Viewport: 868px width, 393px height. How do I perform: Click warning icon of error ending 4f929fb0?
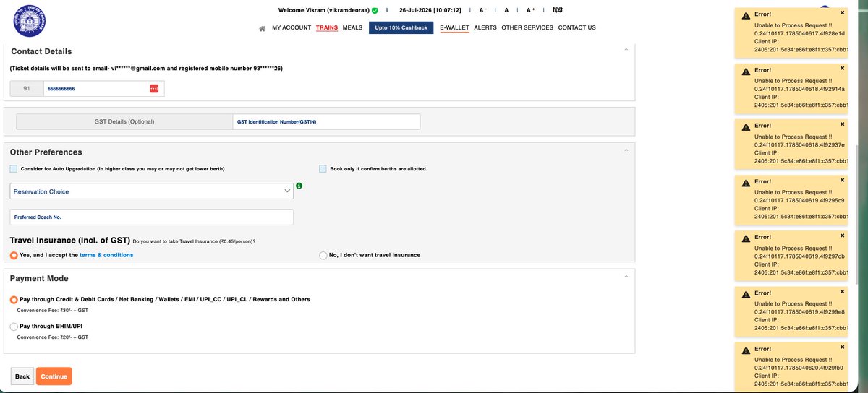tap(744, 349)
